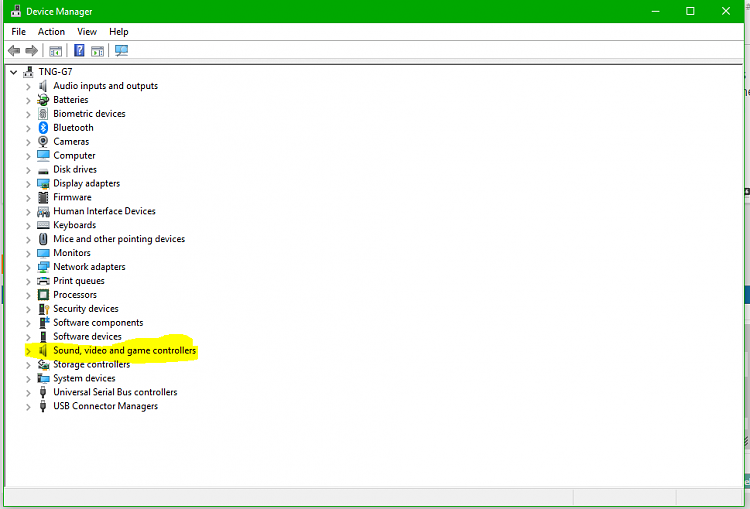This screenshot has width=750, height=509.
Task: Expand Universal Serial Bus controllers
Action: [x=28, y=393]
